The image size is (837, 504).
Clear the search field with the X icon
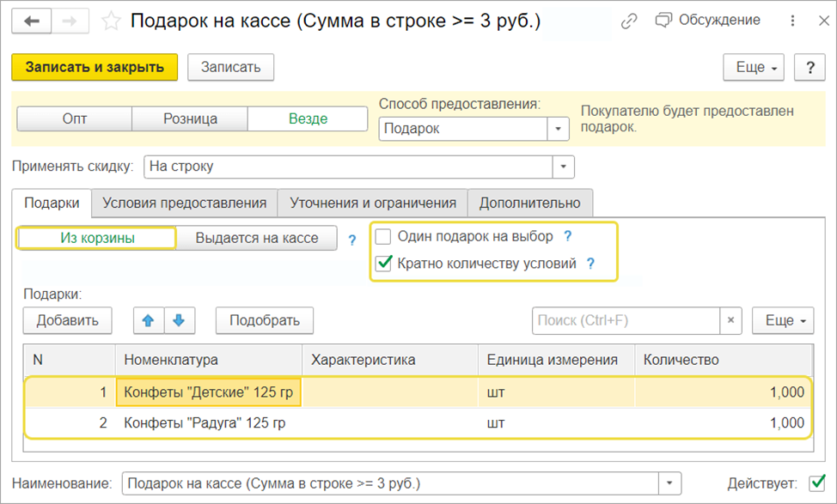pos(730,320)
